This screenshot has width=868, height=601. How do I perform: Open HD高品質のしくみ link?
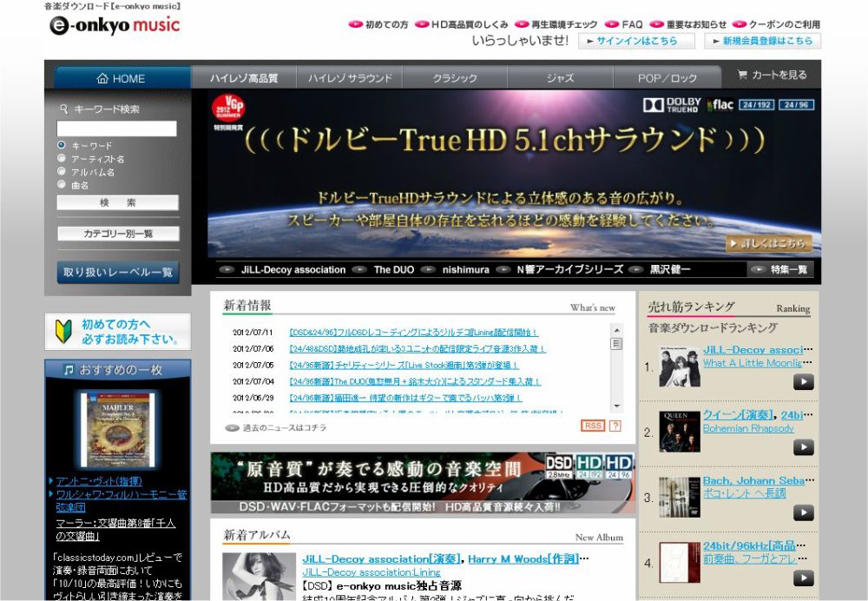coord(462,24)
